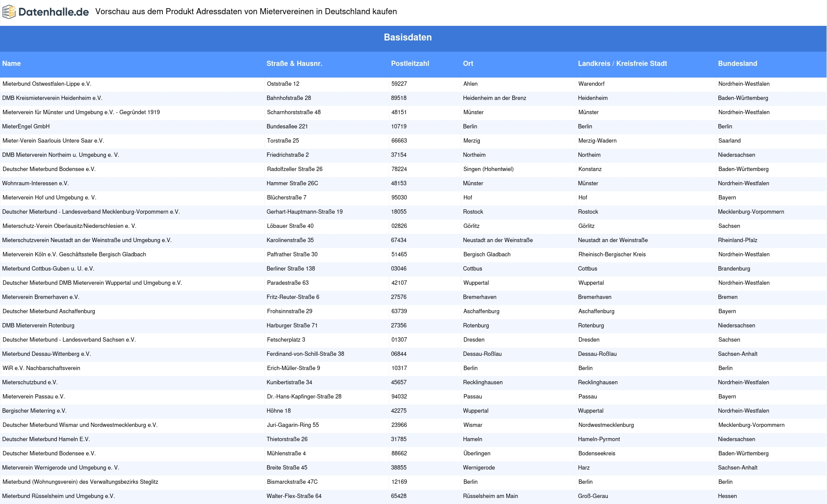The image size is (827, 504).
Task: Click the Warendorf district cell
Action: click(x=591, y=84)
